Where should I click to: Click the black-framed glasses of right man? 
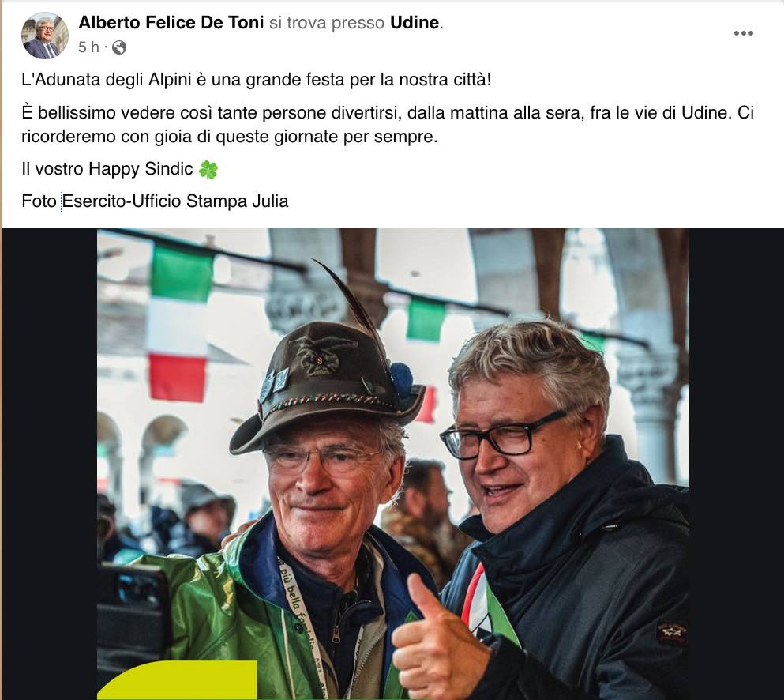504,435
